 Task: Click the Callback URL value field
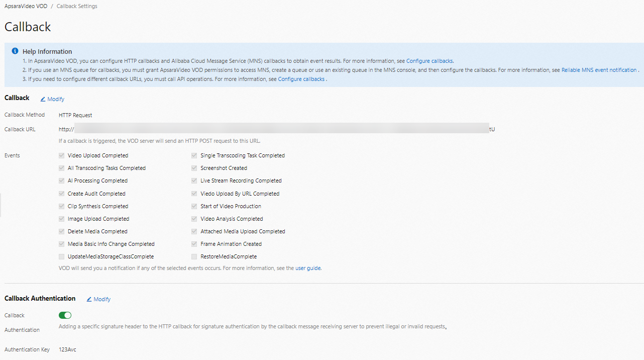pos(276,129)
